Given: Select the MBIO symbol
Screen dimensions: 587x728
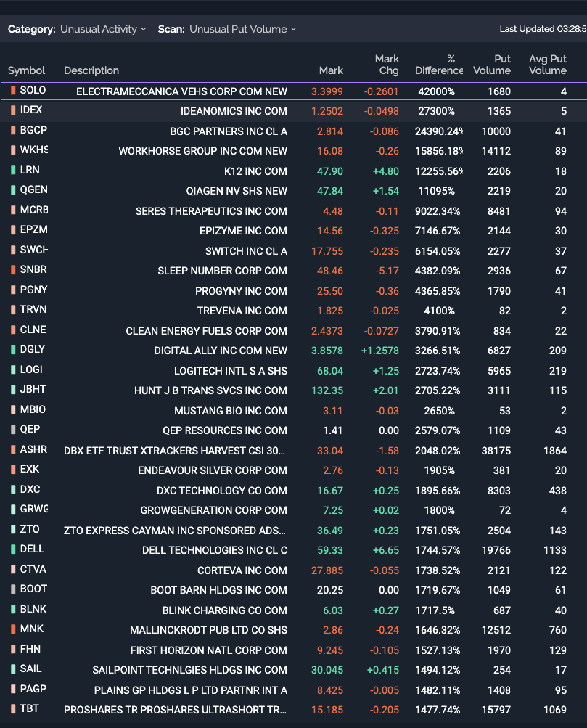Looking at the screenshot, I should (x=33, y=409).
